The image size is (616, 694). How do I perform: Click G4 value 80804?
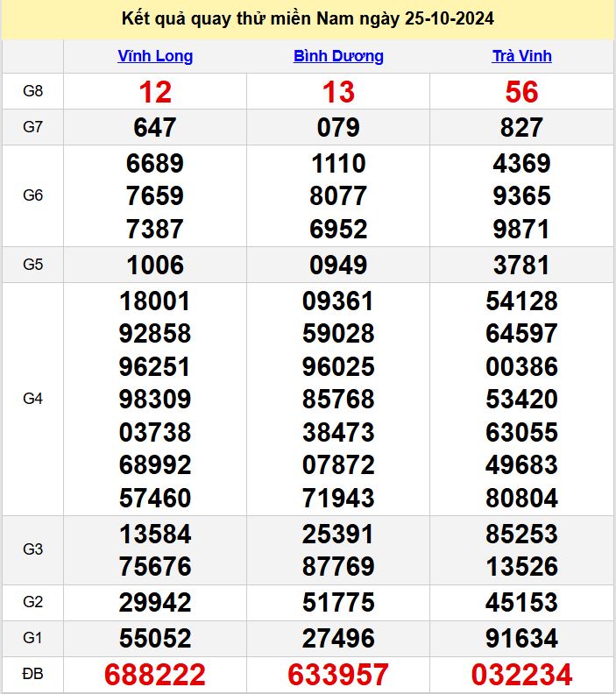[521, 498]
